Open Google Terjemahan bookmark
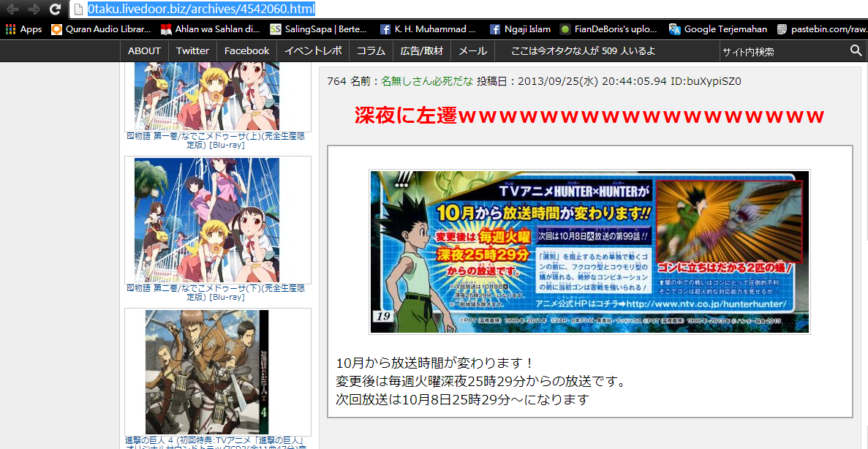This screenshot has height=449, width=868. click(x=718, y=29)
